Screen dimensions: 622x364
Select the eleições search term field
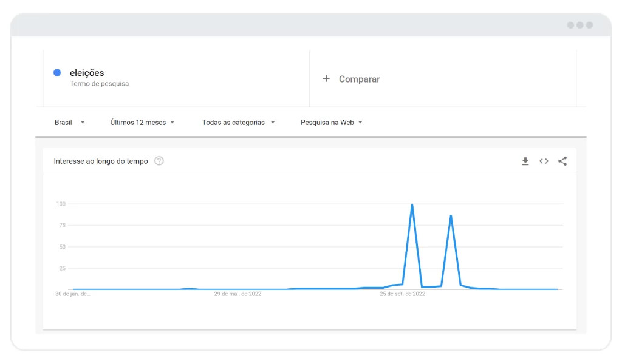[176, 78]
